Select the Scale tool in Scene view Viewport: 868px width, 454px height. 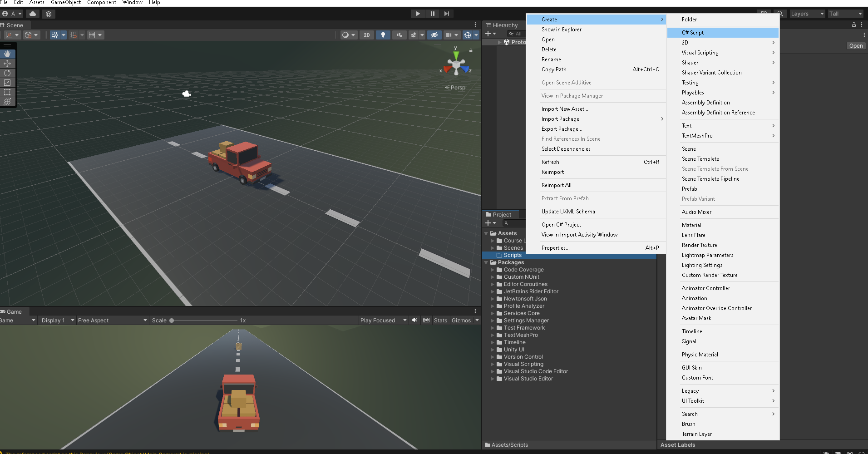pyautogui.click(x=7, y=83)
